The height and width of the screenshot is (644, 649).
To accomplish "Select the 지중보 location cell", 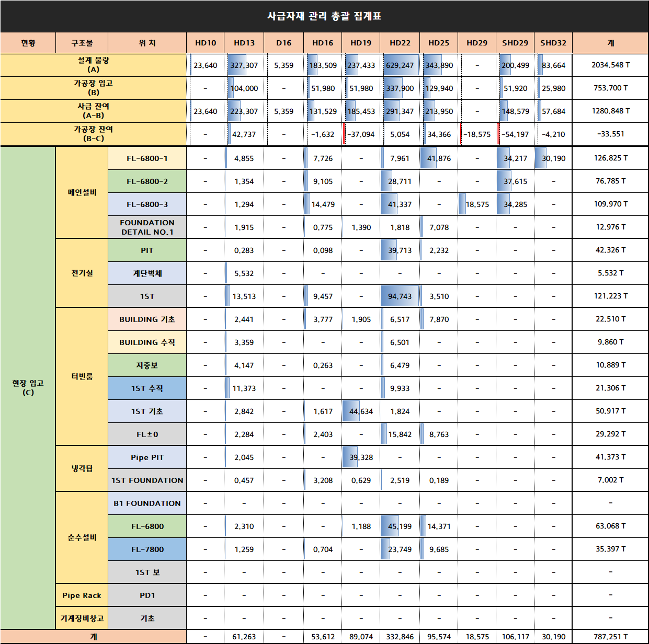I will 147,365.
